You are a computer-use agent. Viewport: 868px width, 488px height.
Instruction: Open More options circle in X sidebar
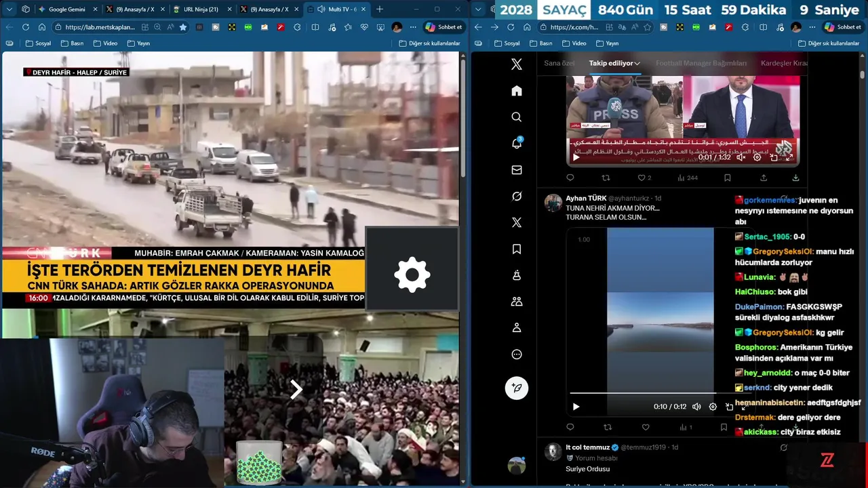pos(517,354)
